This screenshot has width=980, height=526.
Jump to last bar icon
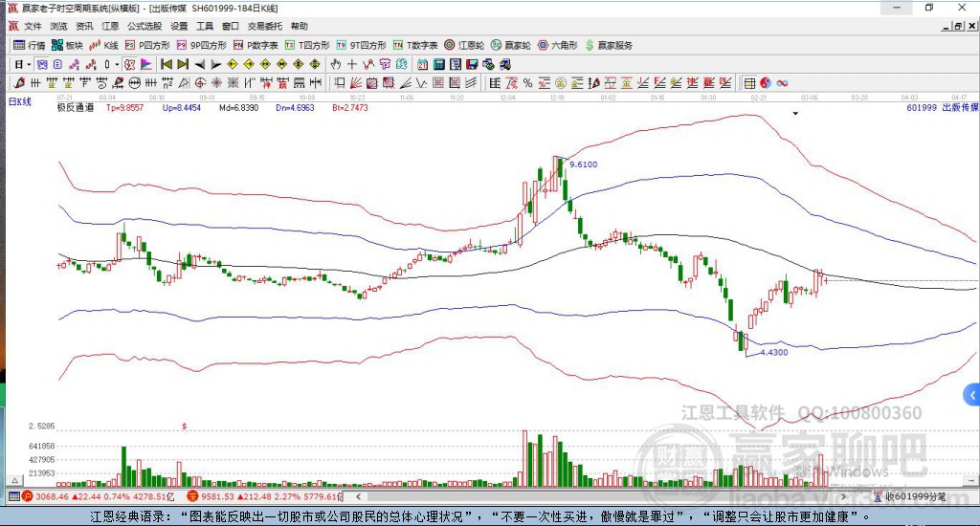(183, 64)
